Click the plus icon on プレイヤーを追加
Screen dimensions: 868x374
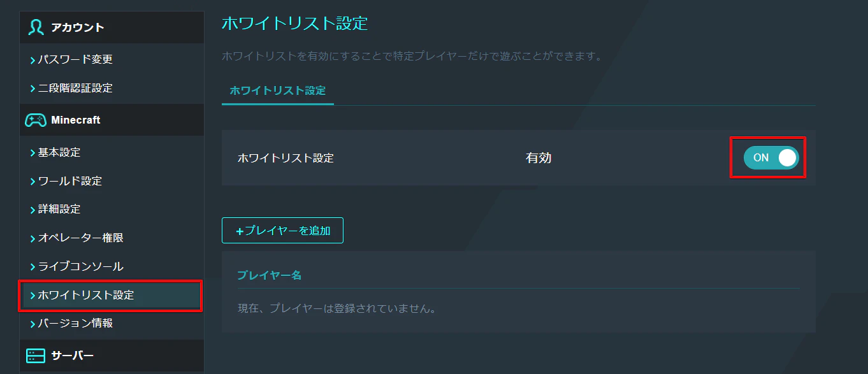[240, 231]
